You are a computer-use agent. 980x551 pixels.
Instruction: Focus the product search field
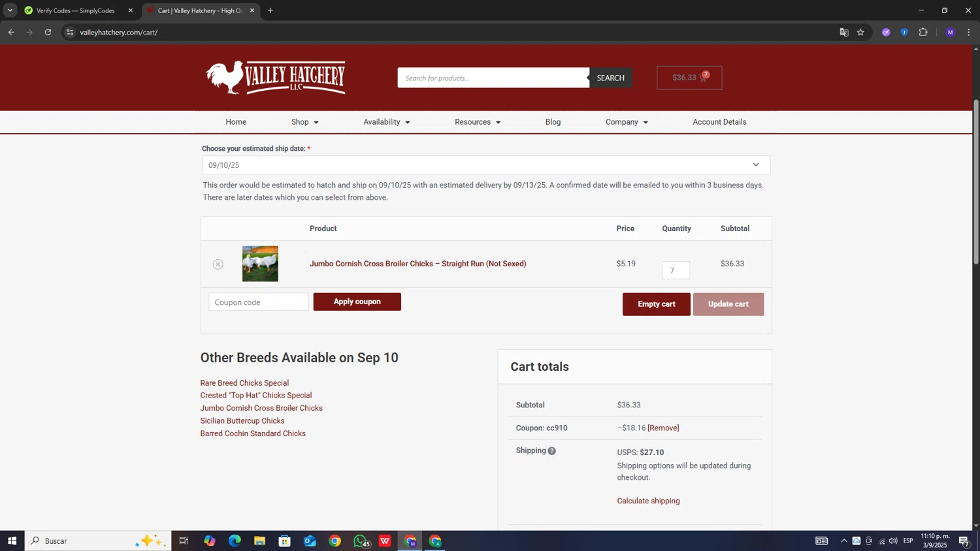point(493,78)
